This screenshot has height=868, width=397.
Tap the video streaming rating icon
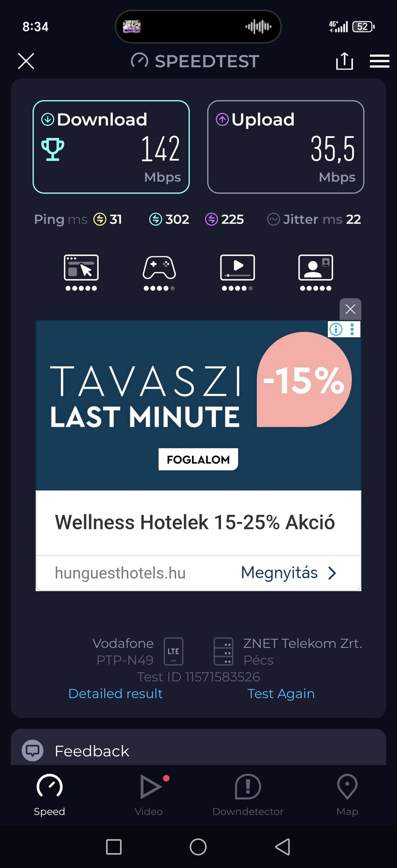237,272
